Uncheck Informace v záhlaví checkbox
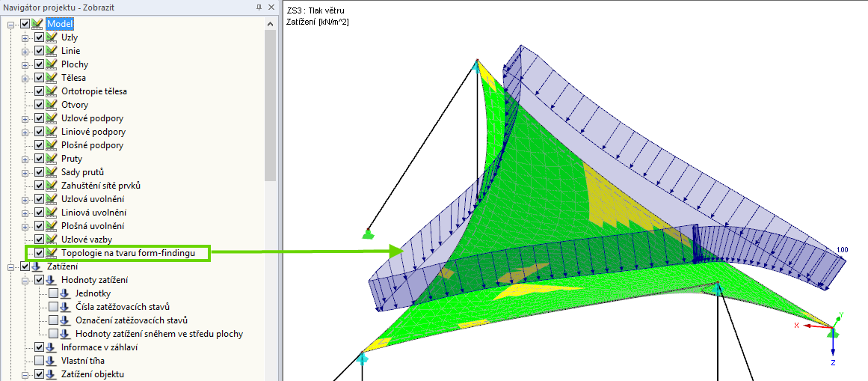The image size is (868, 381). [x=40, y=347]
